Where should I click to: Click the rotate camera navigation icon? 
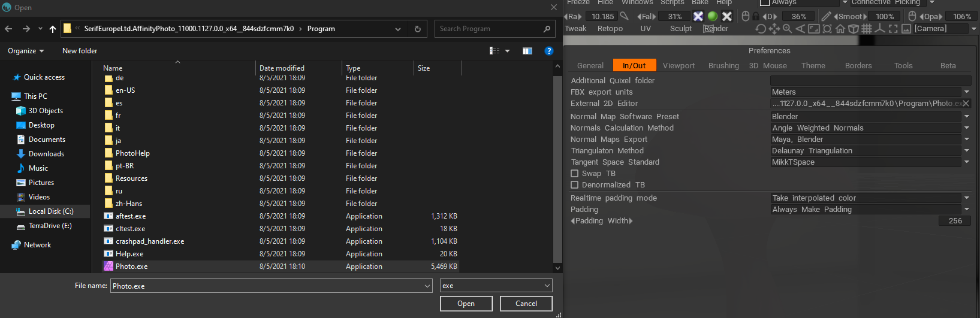tap(761, 29)
